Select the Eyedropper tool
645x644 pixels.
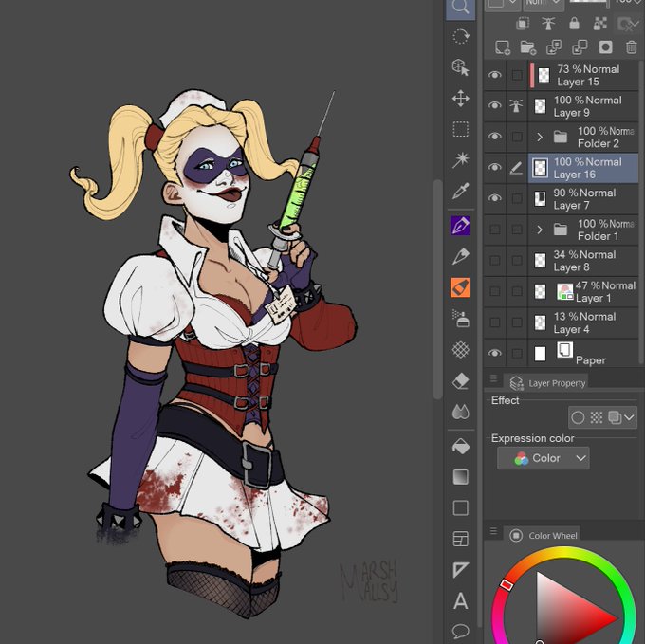(x=460, y=192)
